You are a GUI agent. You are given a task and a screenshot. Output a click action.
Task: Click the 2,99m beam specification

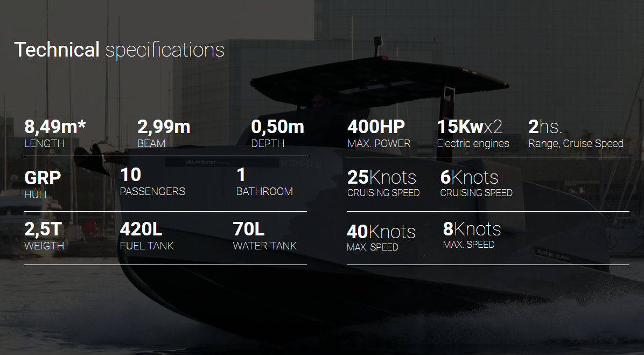(164, 127)
